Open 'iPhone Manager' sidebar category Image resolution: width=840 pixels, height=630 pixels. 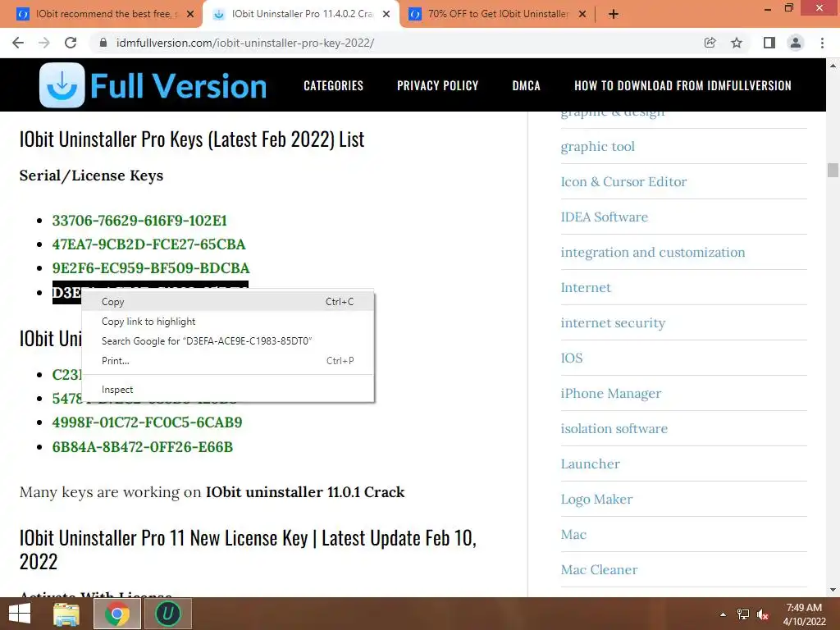[x=610, y=393]
